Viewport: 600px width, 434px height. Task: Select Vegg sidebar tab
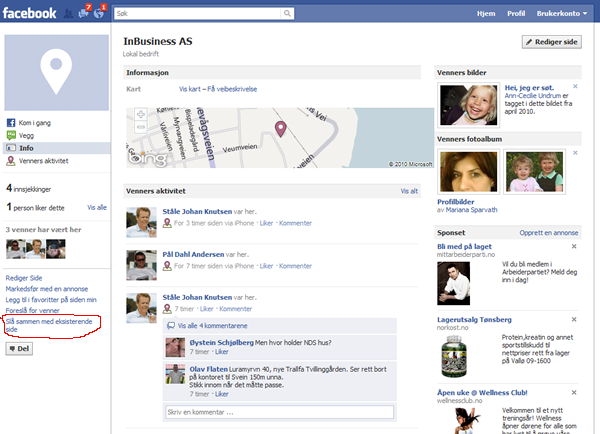point(57,135)
